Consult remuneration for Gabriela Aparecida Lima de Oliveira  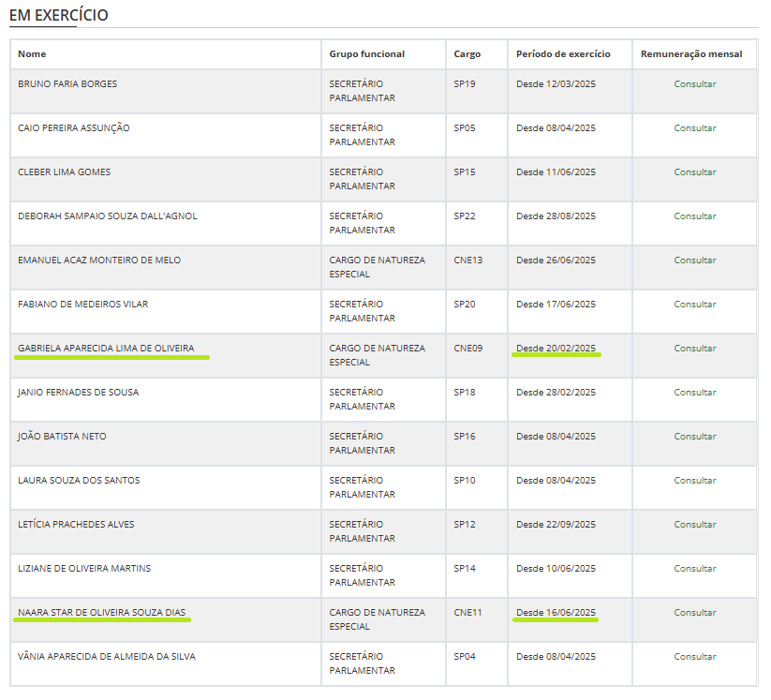point(694,349)
